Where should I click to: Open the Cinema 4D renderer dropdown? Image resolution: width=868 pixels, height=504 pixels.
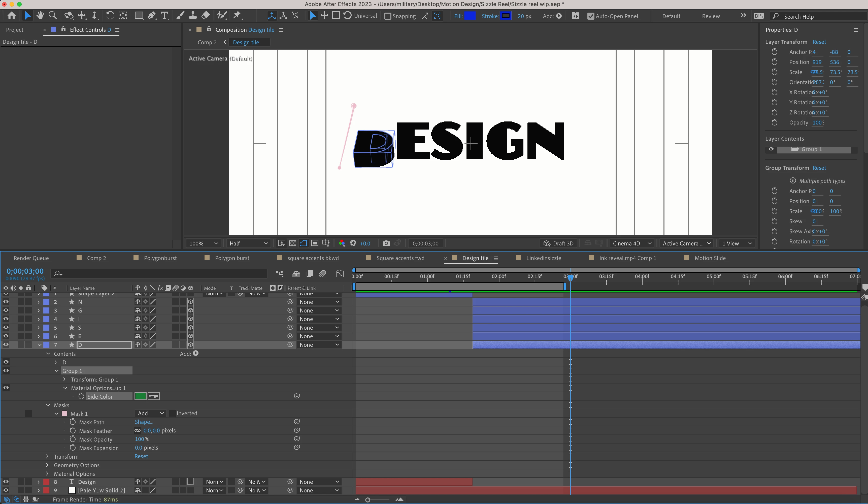coord(632,244)
